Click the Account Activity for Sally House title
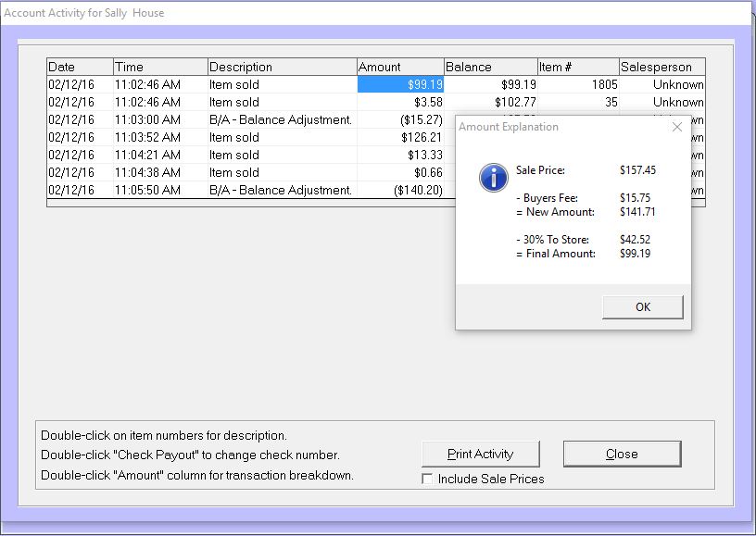Viewport: 756px width, 536px height. point(84,13)
